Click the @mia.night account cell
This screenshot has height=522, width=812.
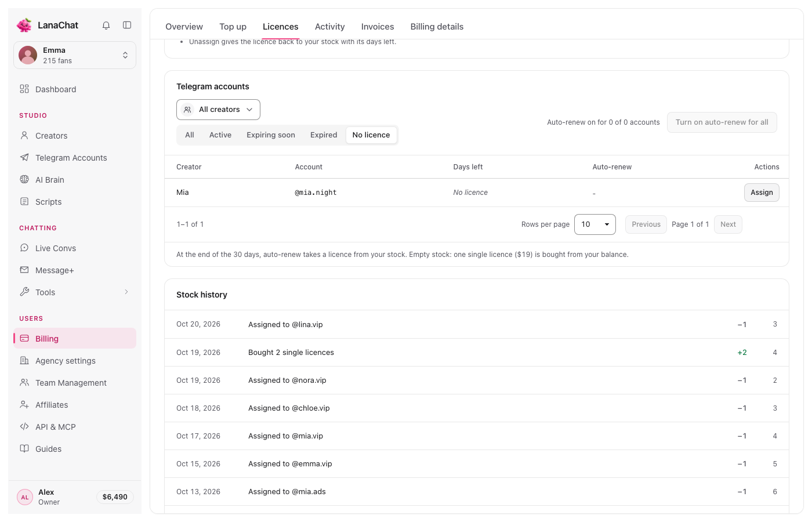(316, 193)
